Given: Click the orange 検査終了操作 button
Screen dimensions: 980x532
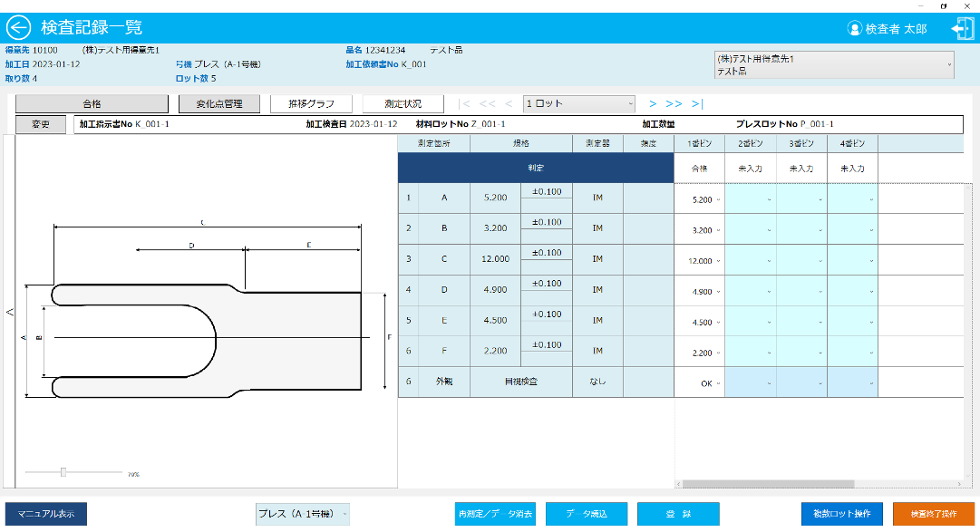Looking at the screenshot, I should click(933, 514).
